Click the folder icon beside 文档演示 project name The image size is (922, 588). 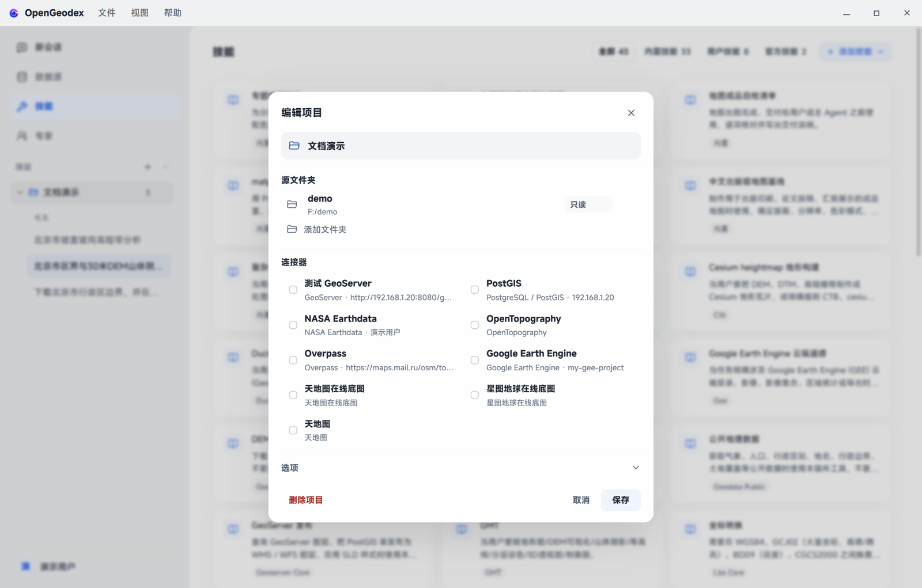point(294,146)
